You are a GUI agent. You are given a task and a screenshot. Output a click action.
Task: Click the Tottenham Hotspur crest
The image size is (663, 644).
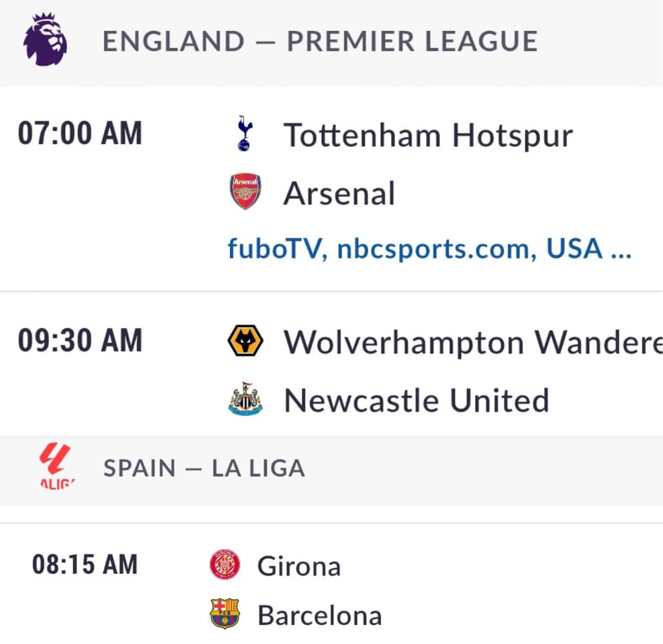245,133
